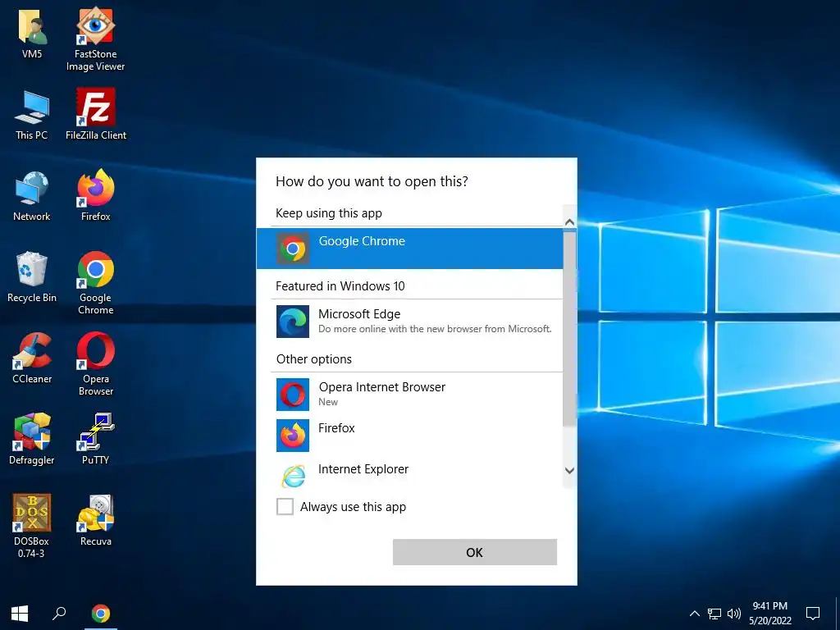Switch to Chrome on the taskbar
Image resolution: width=840 pixels, height=630 pixels.
coord(101,614)
